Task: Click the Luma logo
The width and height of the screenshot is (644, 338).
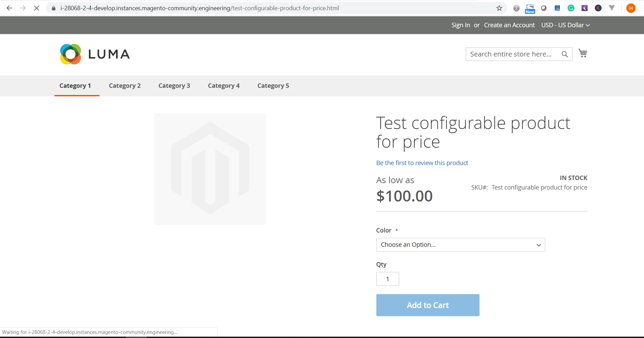Action: tap(95, 54)
